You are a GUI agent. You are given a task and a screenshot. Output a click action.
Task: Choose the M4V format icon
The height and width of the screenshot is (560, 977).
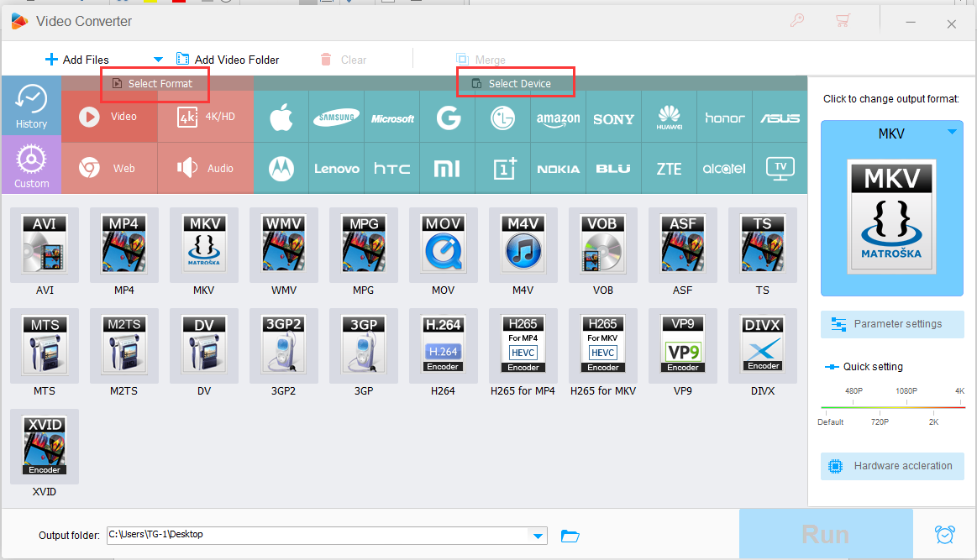coord(523,245)
